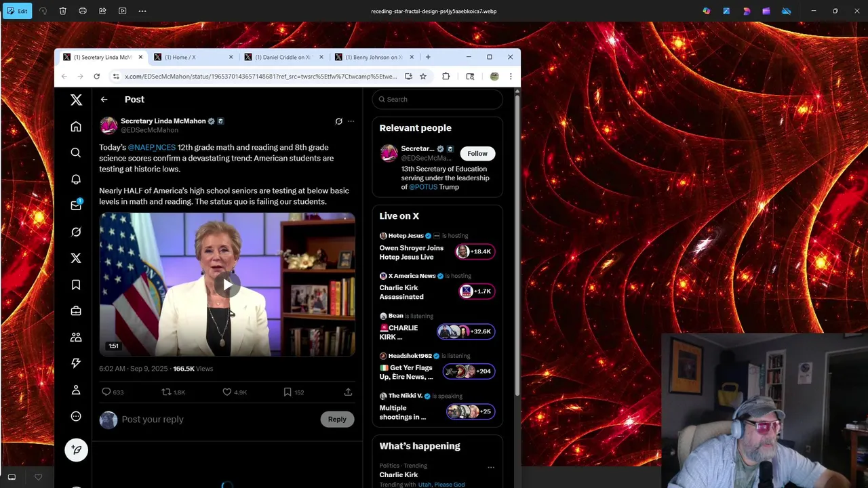Click the X logo in the sidebar top
Viewport: 868px width, 488px height.
click(76, 100)
